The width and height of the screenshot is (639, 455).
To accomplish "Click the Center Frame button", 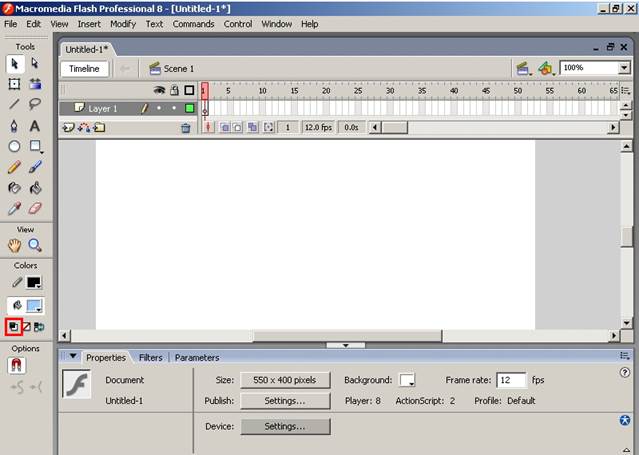I will click(208, 128).
